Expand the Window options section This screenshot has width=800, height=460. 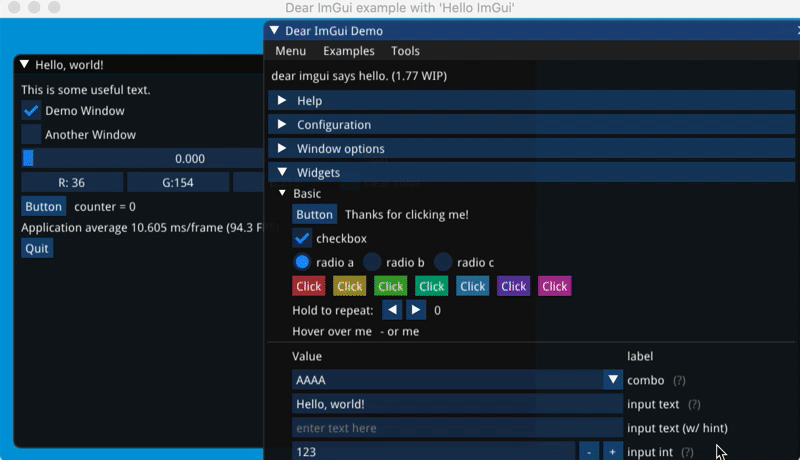[x=532, y=148]
